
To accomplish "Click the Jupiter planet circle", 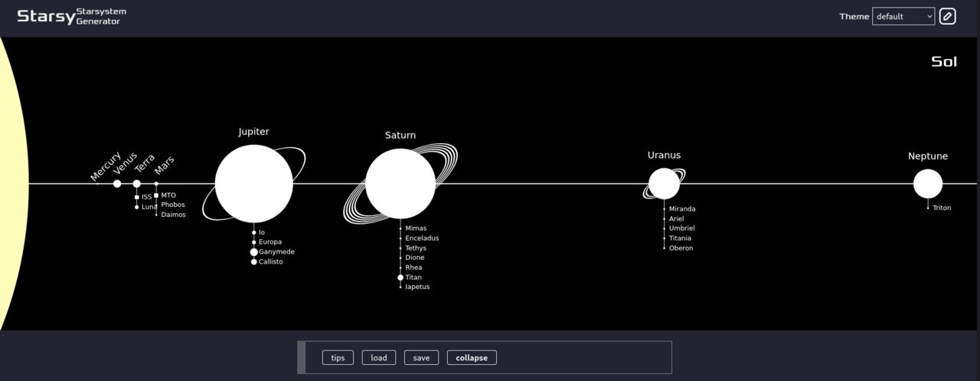I will click(254, 184).
